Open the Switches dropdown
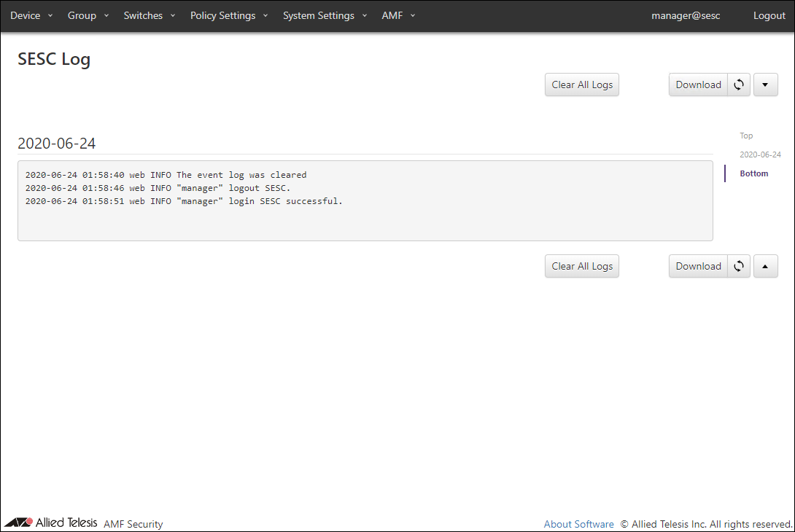795x532 pixels. pyautogui.click(x=150, y=15)
